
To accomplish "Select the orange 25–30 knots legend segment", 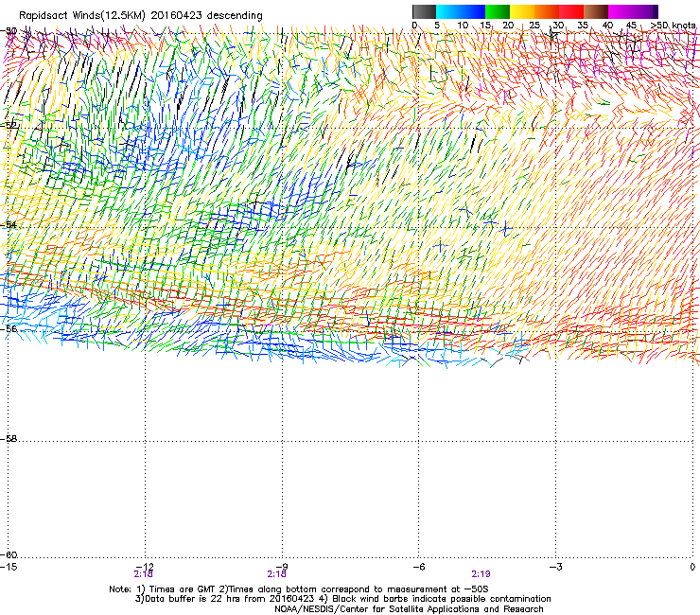I will pyautogui.click(x=547, y=11).
